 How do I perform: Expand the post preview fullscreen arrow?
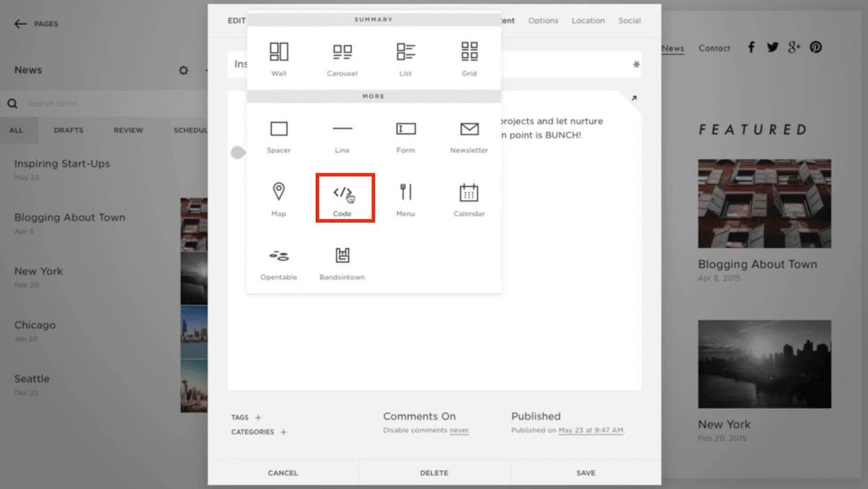(x=633, y=98)
